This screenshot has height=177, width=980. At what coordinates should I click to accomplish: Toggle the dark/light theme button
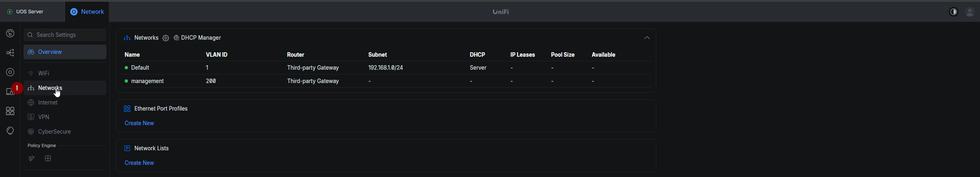(954, 12)
